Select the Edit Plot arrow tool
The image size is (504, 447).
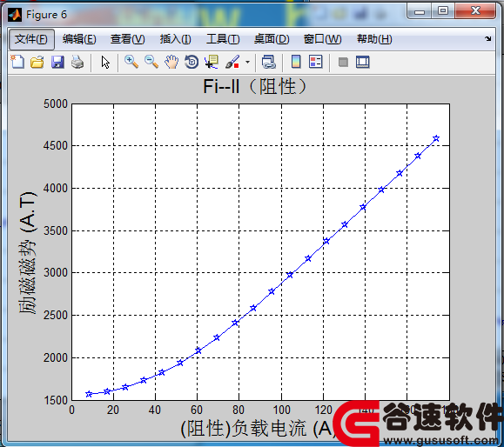tap(105, 62)
